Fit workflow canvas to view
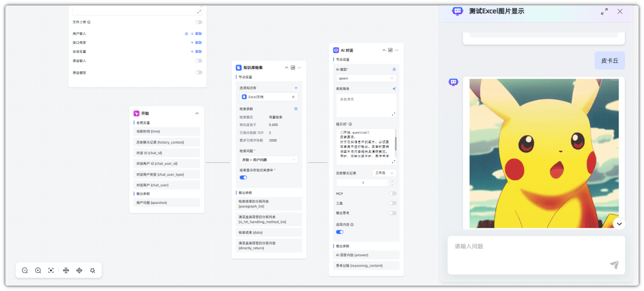 (x=51, y=271)
